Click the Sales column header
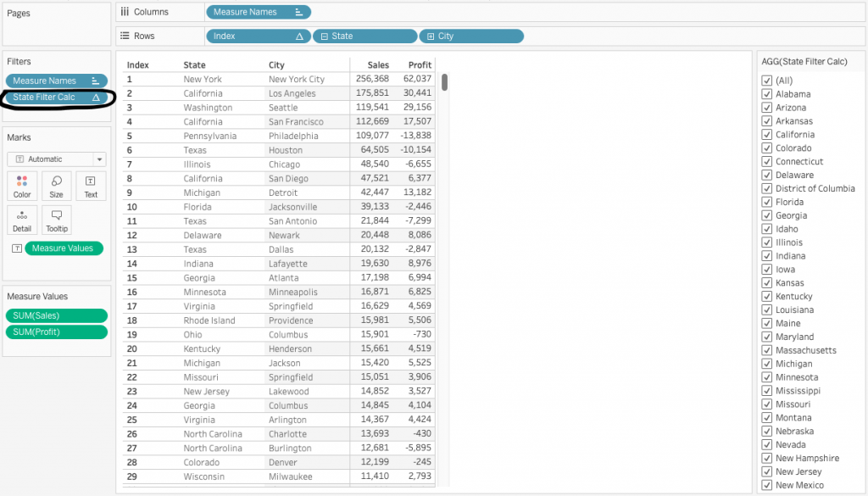 pyautogui.click(x=378, y=64)
